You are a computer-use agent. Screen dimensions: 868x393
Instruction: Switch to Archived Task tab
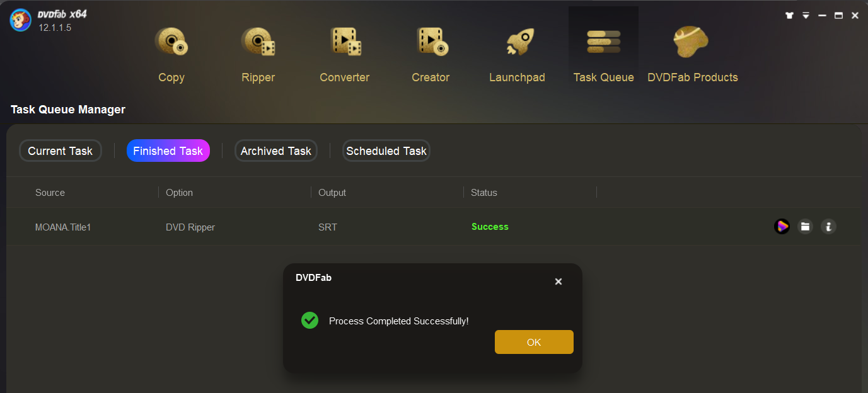(x=275, y=151)
